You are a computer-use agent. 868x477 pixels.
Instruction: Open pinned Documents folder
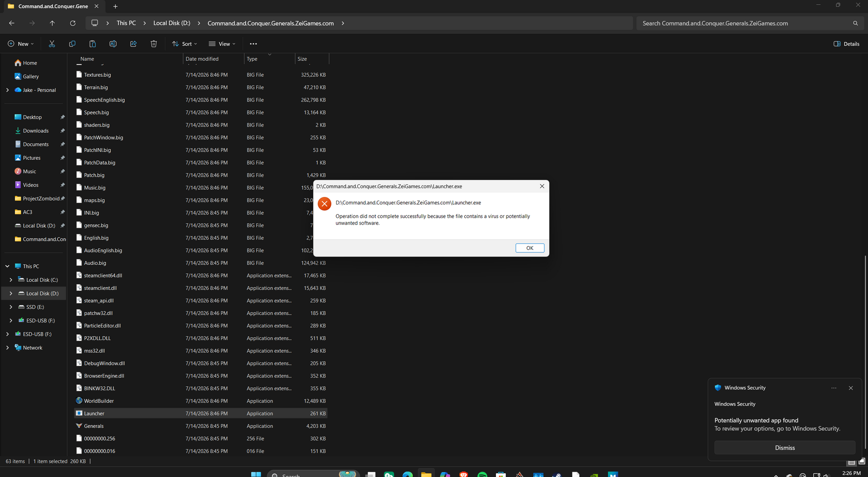point(36,144)
